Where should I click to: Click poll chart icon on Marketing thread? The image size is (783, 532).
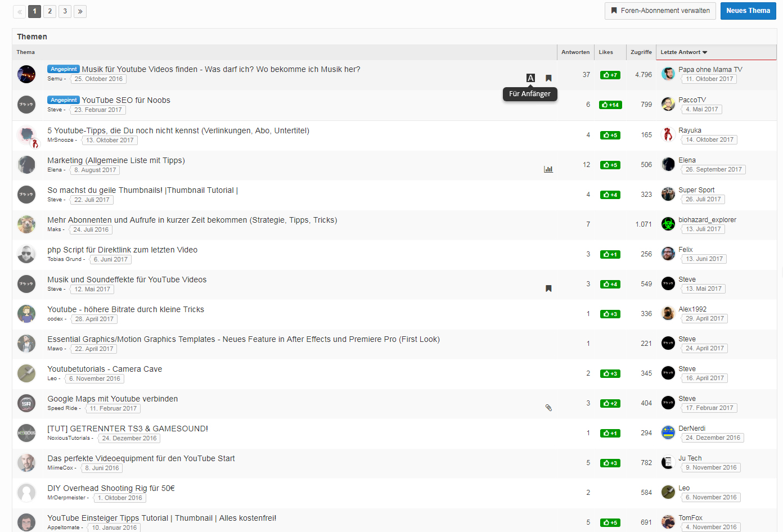point(548,169)
